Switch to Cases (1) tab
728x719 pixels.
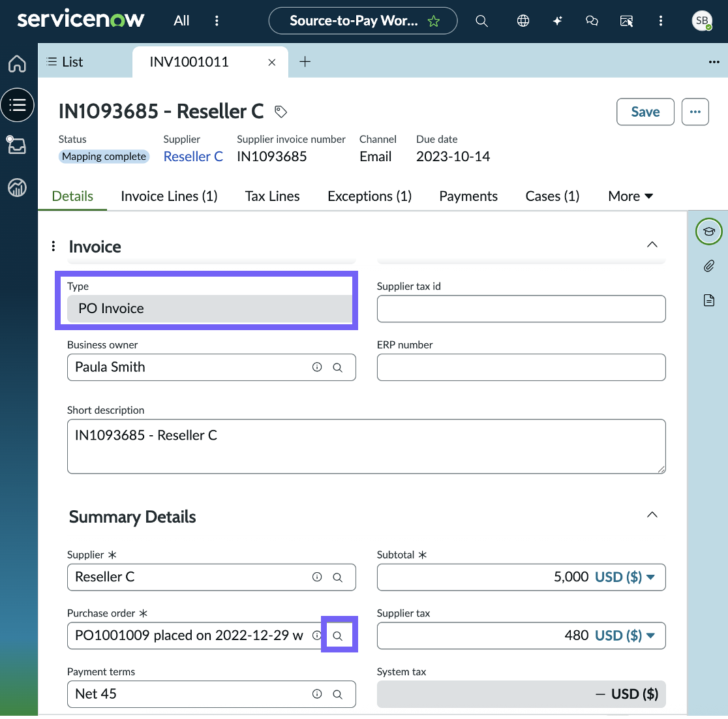pos(553,196)
